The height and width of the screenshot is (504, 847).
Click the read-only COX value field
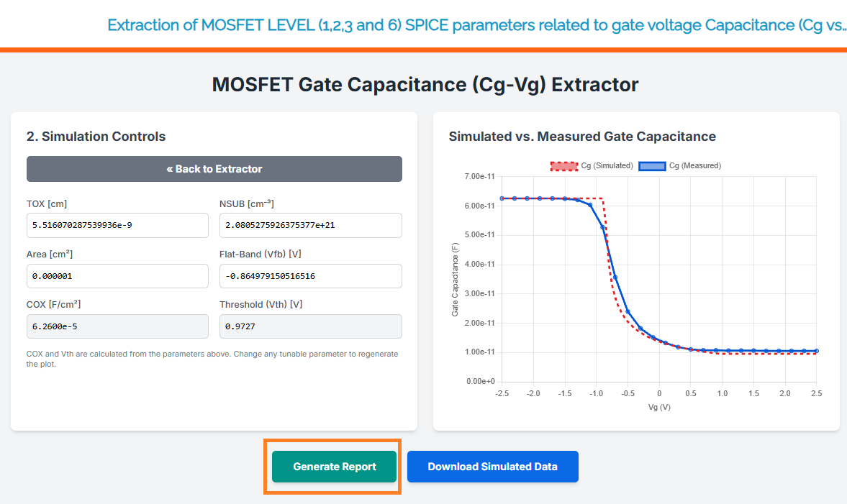click(117, 326)
